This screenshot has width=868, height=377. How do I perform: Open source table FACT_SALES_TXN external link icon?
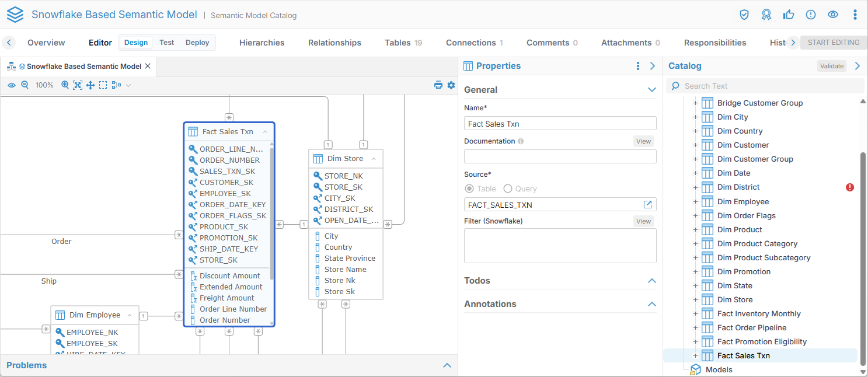(647, 205)
